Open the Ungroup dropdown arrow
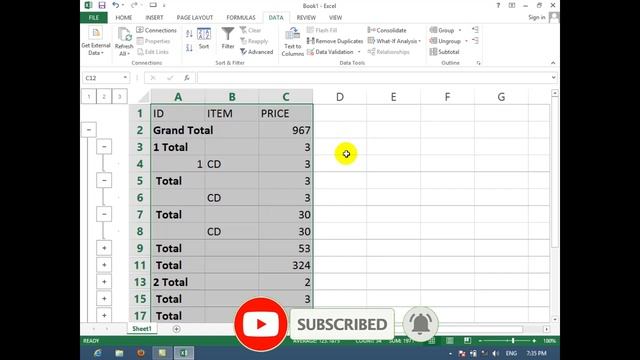640x360 pixels. tap(466, 41)
